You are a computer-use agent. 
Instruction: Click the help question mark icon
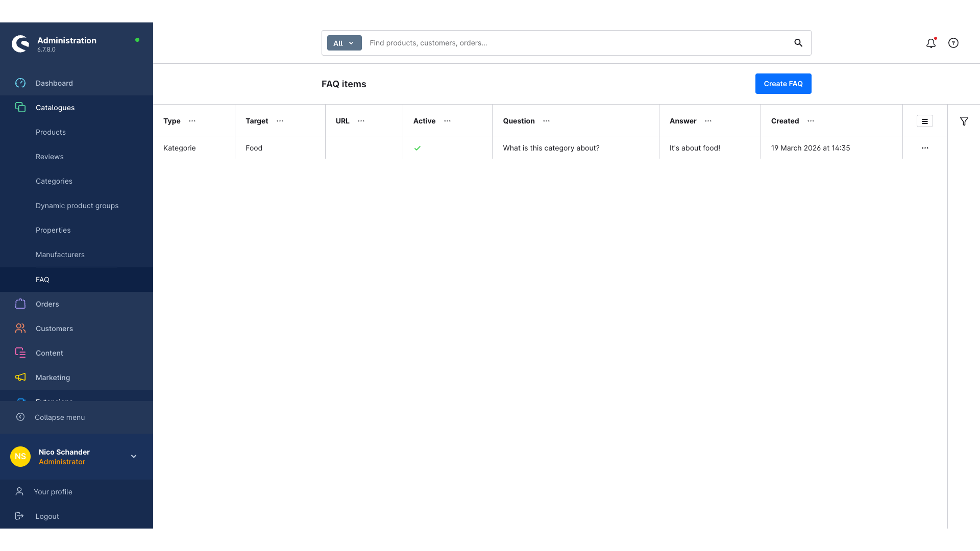click(953, 43)
